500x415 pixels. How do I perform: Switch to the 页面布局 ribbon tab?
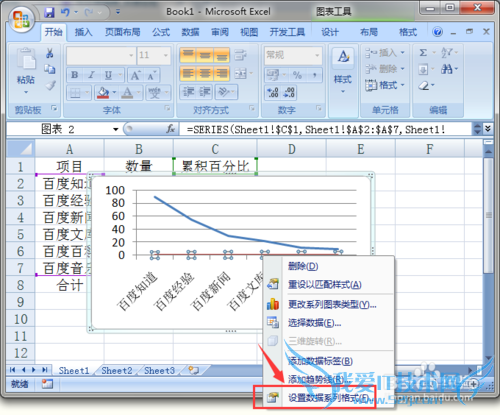[x=122, y=32]
